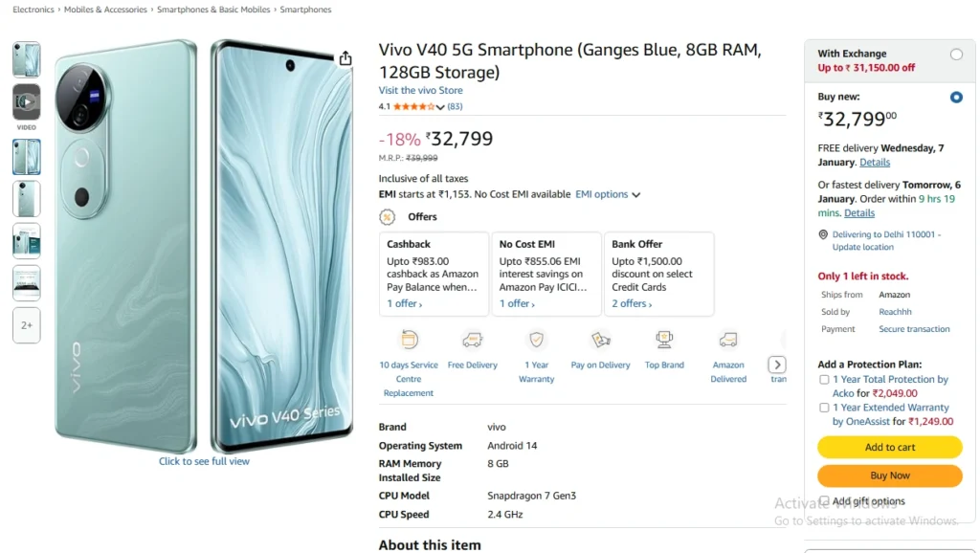Click the Pay on Delivery icon

601,340
